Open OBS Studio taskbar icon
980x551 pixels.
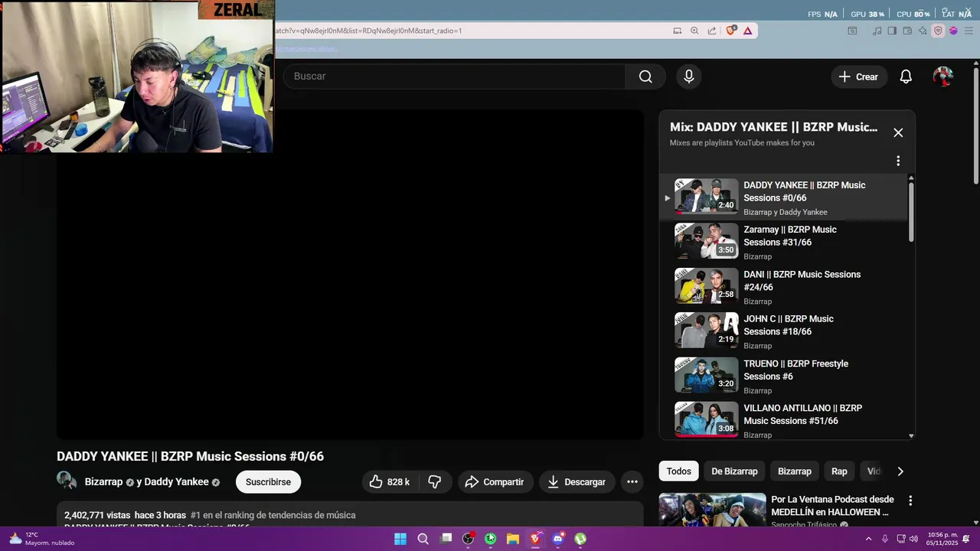click(x=469, y=539)
